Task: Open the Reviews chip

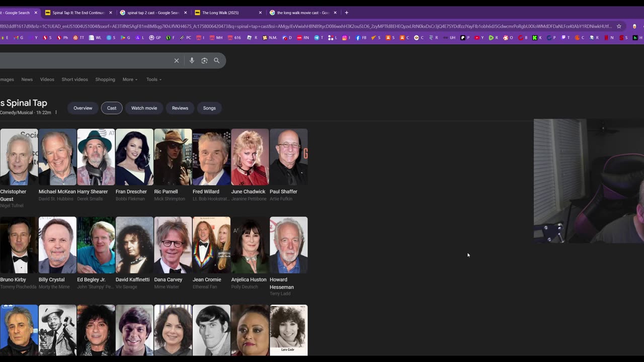Action: click(180, 108)
